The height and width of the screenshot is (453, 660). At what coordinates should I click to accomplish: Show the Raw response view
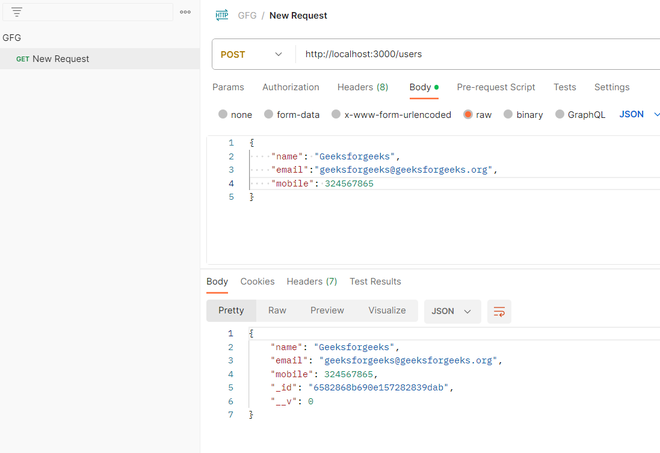pyautogui.click(x=277, y=311)
